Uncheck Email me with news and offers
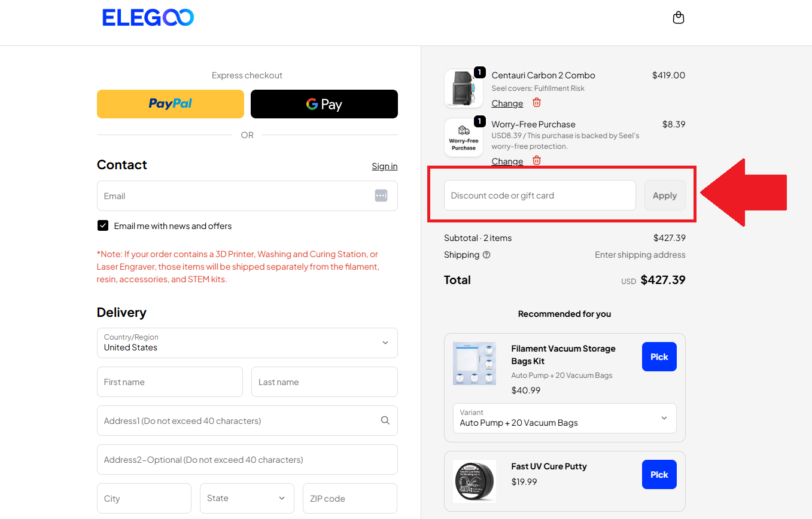The height and width of the screenshot is (519, 812). coord(102,225)
